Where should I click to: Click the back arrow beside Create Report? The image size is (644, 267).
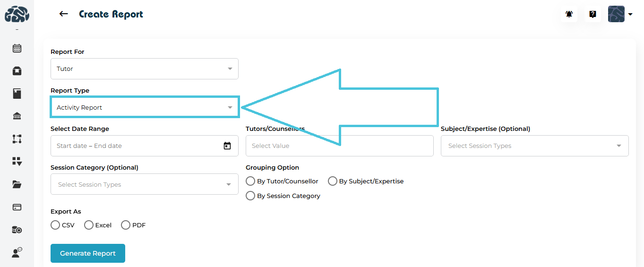pos(64,14)
